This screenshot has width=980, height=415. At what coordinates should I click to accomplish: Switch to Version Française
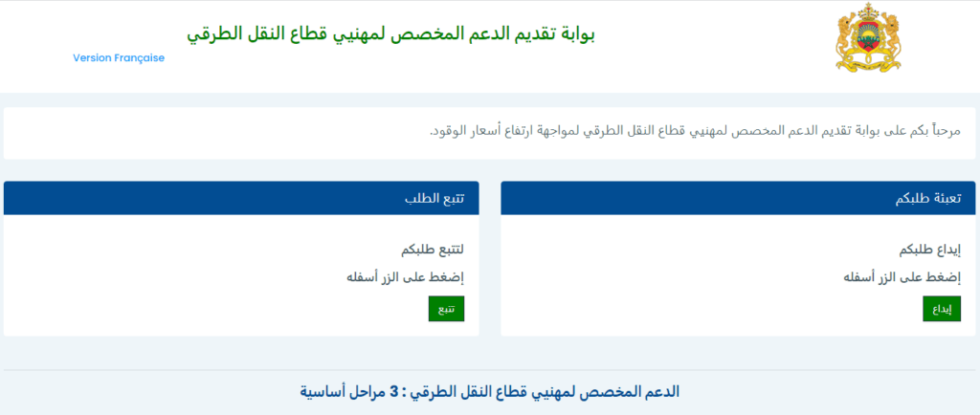tap(119, 57)
